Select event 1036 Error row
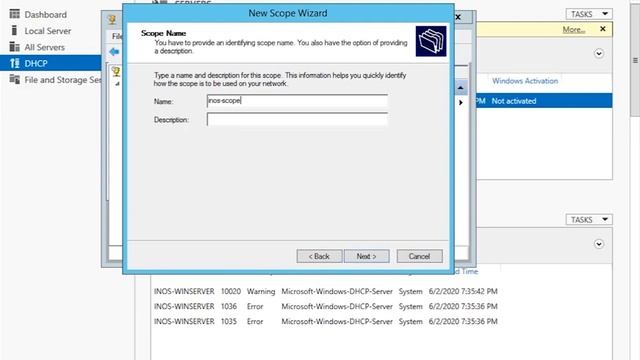This screenshot has width=640, height=360. coord(325,307)
